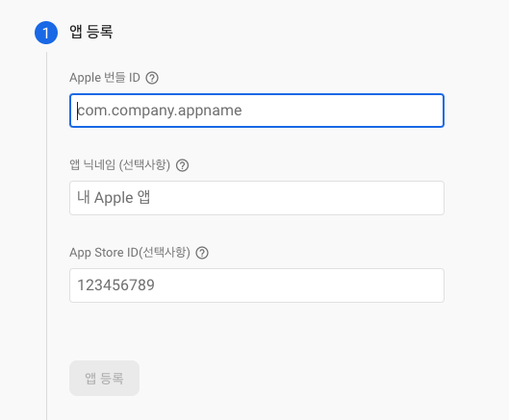
Task: Click the Apple 번들 ID label text
Action: [x=105, y=78]
